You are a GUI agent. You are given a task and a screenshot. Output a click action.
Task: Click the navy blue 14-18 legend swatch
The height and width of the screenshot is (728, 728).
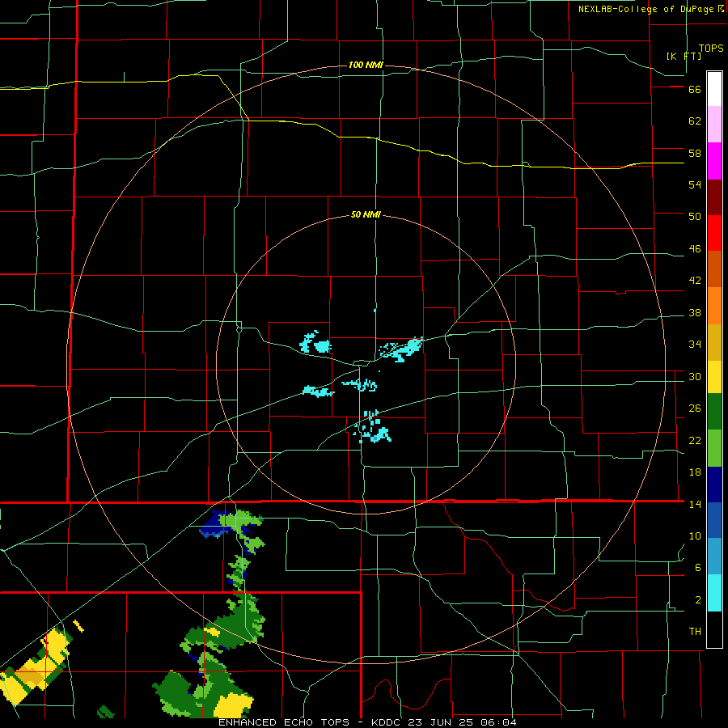point(714,485)
